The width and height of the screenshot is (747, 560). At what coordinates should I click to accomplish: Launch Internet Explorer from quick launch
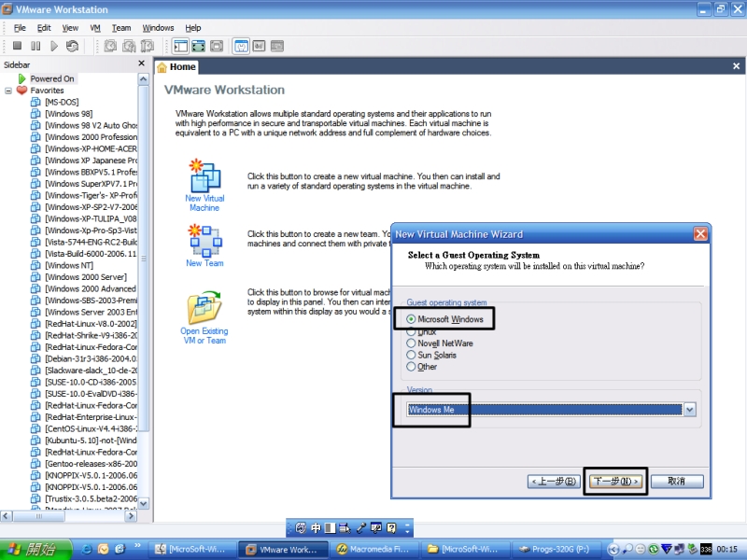coord(87,549)
